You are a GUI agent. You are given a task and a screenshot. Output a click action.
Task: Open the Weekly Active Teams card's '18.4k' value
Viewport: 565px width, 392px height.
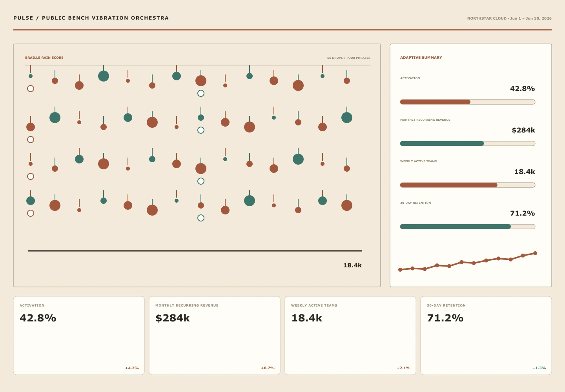[306, 318]
